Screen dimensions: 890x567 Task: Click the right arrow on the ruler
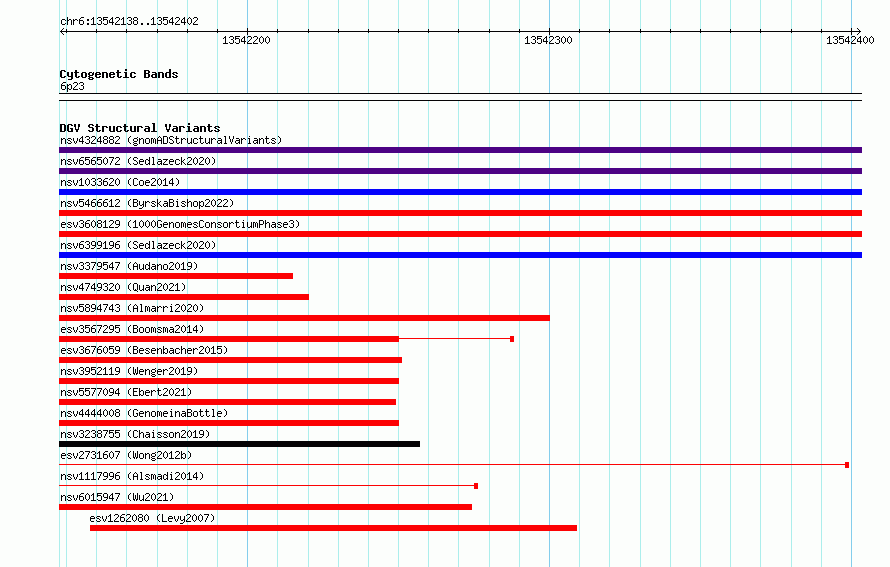tap(858, 31)
